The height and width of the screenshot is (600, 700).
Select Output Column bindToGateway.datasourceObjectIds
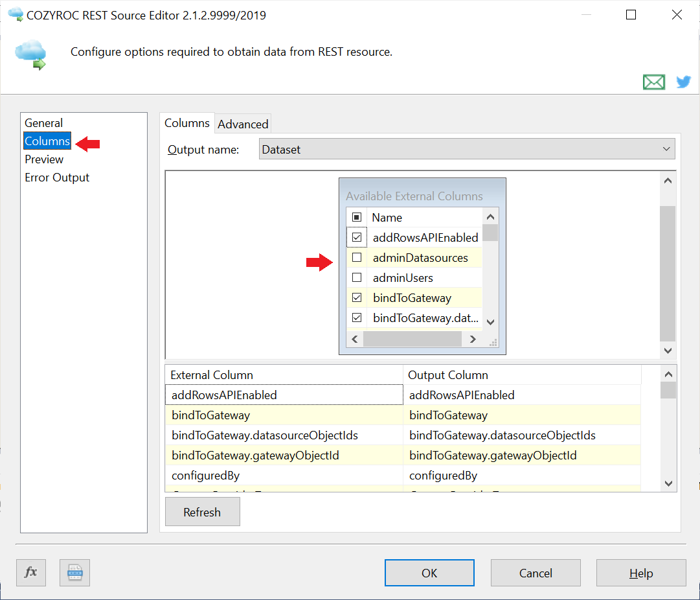click(x=523, y=435)
